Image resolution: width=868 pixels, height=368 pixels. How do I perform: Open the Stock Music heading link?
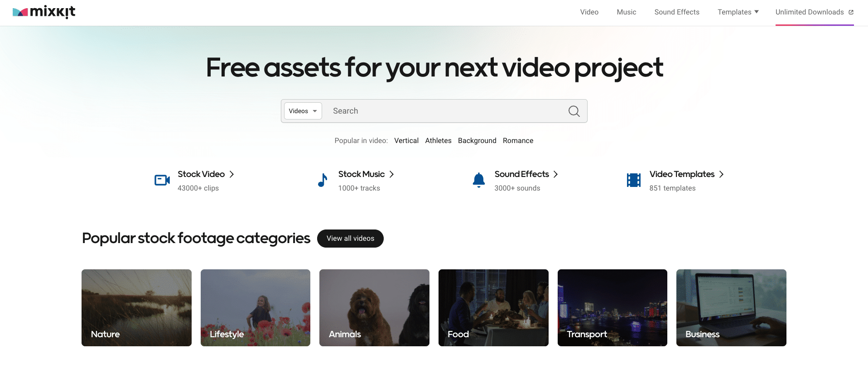(362, 174)
